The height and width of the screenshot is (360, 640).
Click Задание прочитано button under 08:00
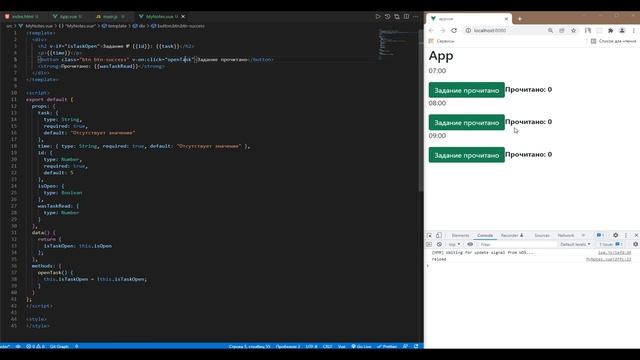(467, 122)
